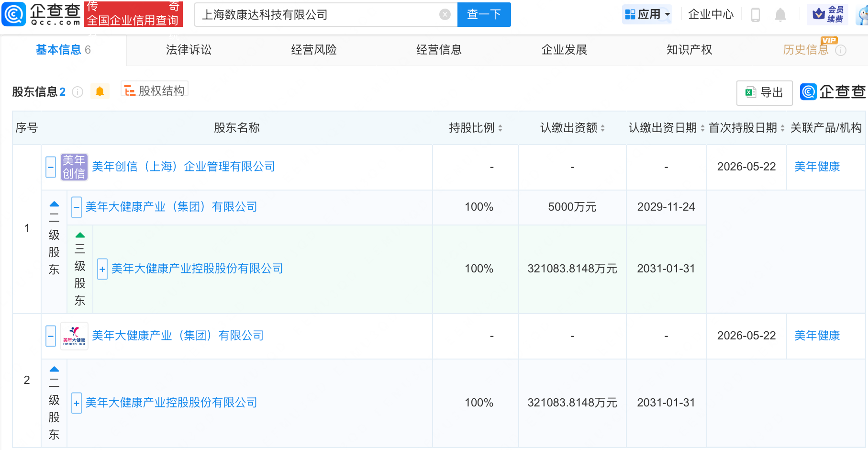Collapse row 1 美年创信 shareholder
The height and width of the screenshot is (450, 868).
click(51, 167)
